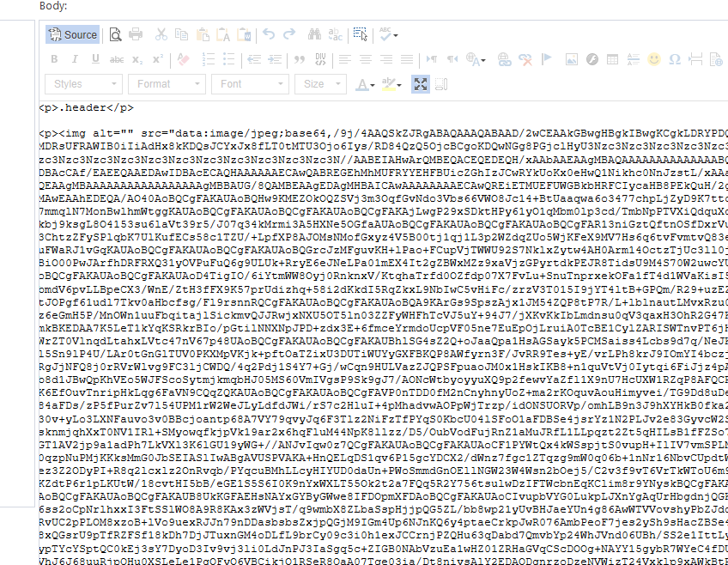Image resolution: width=728 pixels, height=565 pixels.
Task: Open the Styles dropdown
Action: (83, 84)
